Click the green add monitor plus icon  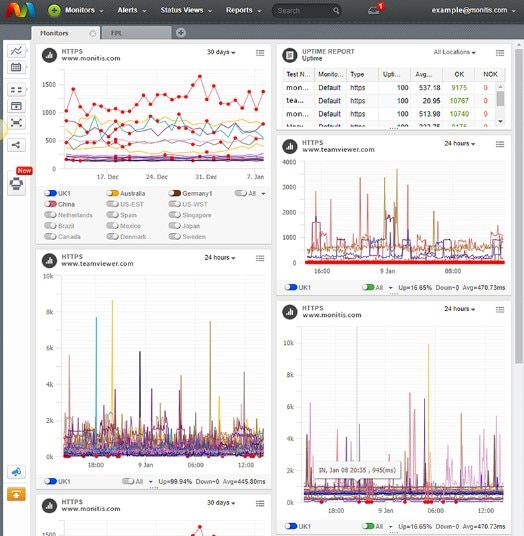[54, 10]
